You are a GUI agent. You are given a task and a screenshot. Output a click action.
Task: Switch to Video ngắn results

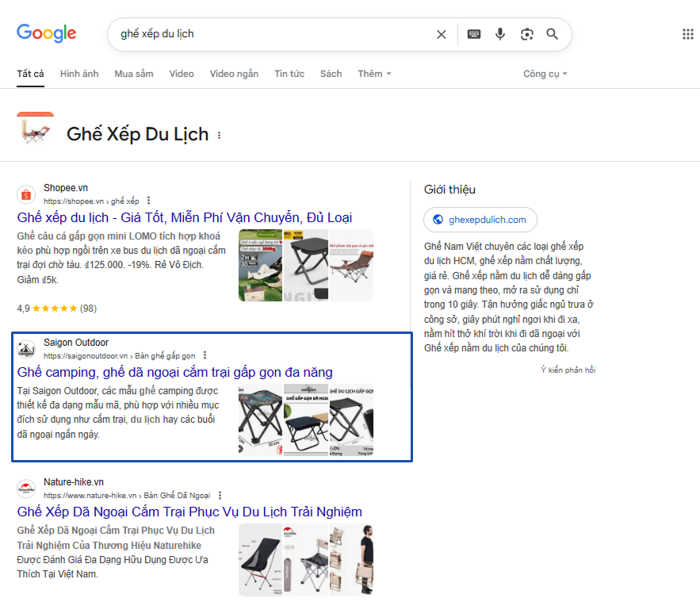234,74
